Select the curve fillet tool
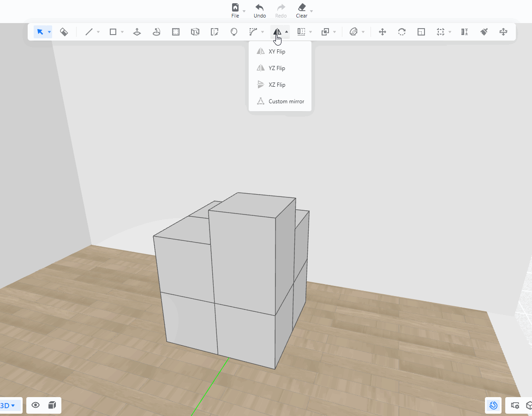 (253, 32)
